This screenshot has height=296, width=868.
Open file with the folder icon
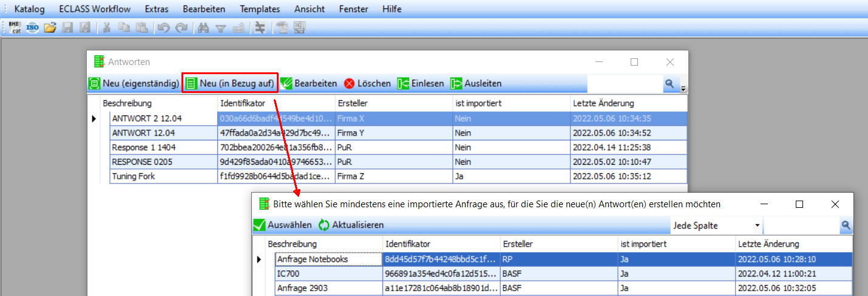pos(50,27)
